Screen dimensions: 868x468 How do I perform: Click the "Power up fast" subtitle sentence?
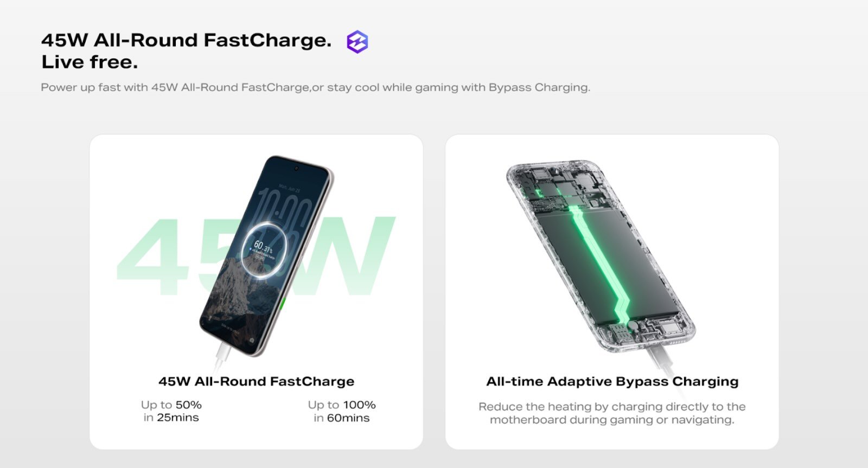(315, 87)
